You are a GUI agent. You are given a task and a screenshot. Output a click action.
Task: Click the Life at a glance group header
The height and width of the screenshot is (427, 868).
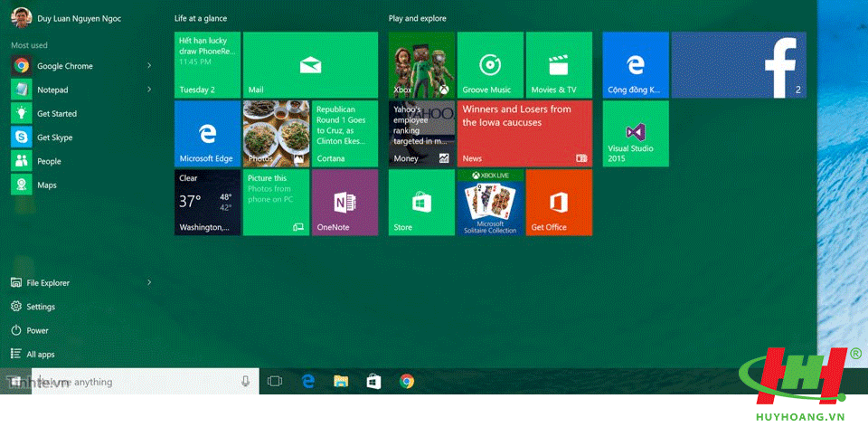(201, 18)
